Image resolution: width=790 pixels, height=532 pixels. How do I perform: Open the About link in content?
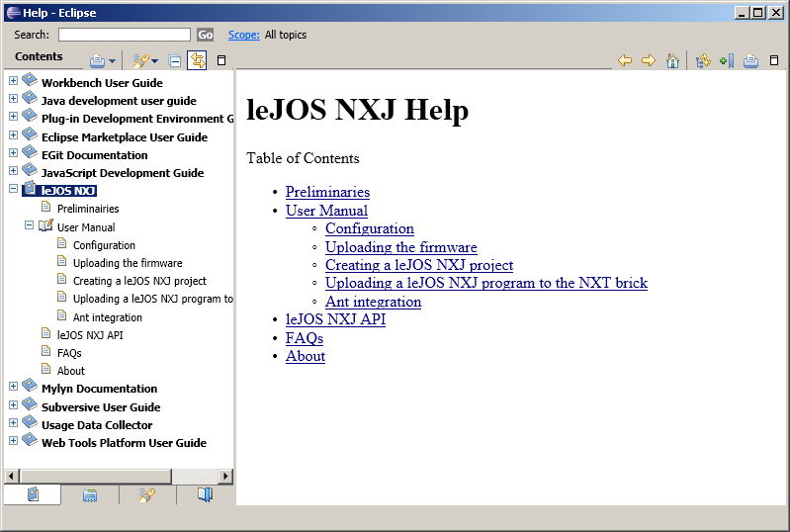306,356
